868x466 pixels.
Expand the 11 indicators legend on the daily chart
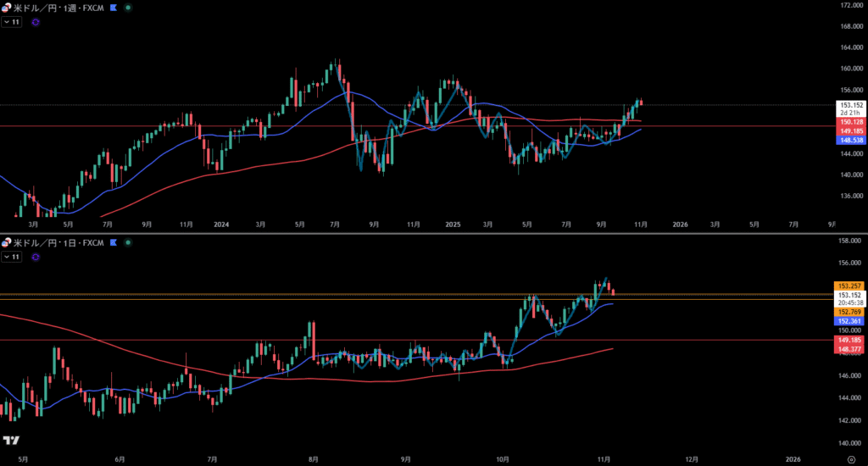pyautogui.click(x=11, y=258)
